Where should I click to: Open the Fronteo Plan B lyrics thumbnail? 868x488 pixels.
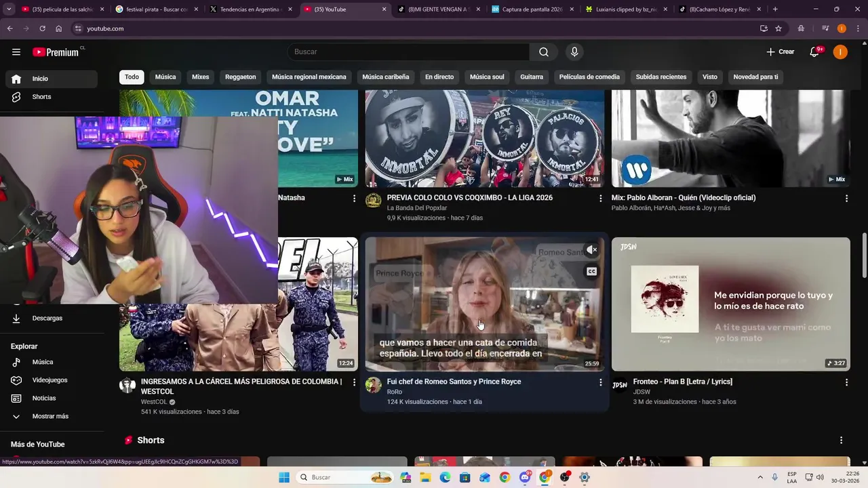pos(730,304)
